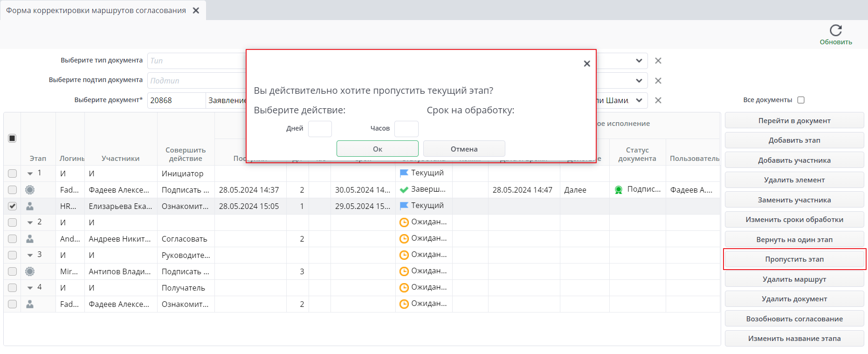Check the Фадеев Подписать row checkbox
868x354 pixels.
point(12,190)
